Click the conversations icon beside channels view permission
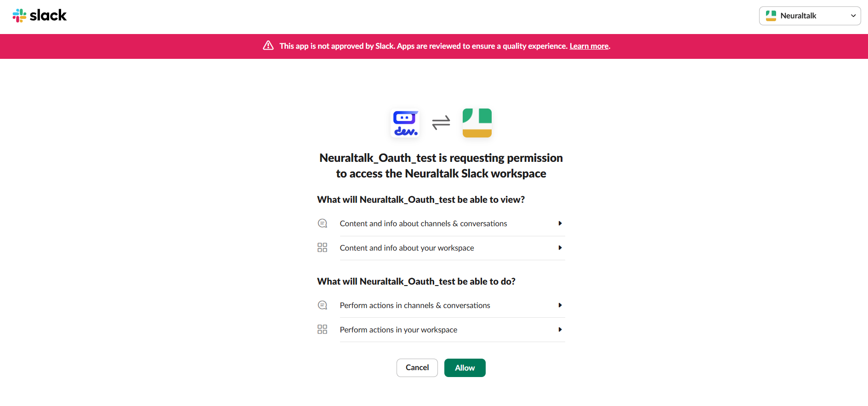Screen dimensions: 868x406 [x=323, y=223]
